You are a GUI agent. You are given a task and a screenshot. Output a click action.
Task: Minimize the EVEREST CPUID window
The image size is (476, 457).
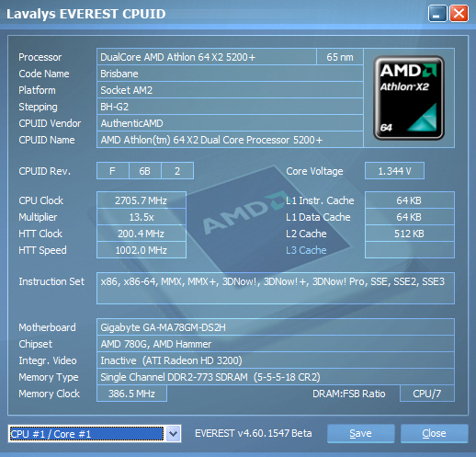click(x=437, y=14)
